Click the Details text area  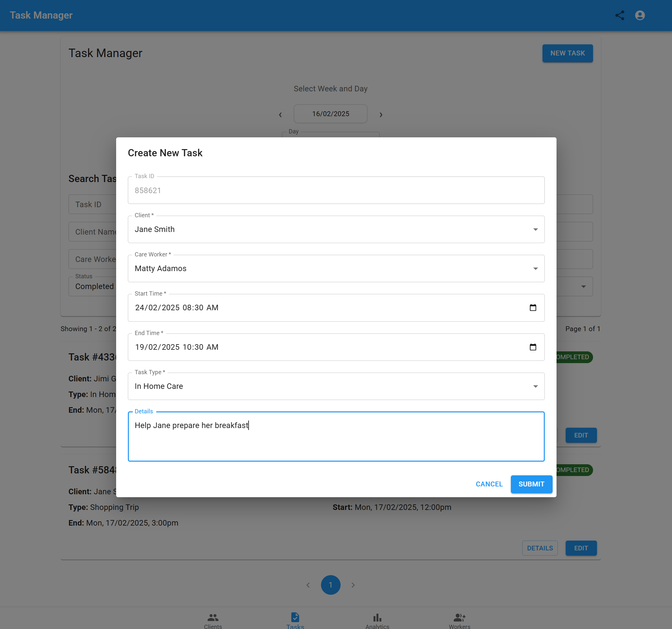coord(336,436)
